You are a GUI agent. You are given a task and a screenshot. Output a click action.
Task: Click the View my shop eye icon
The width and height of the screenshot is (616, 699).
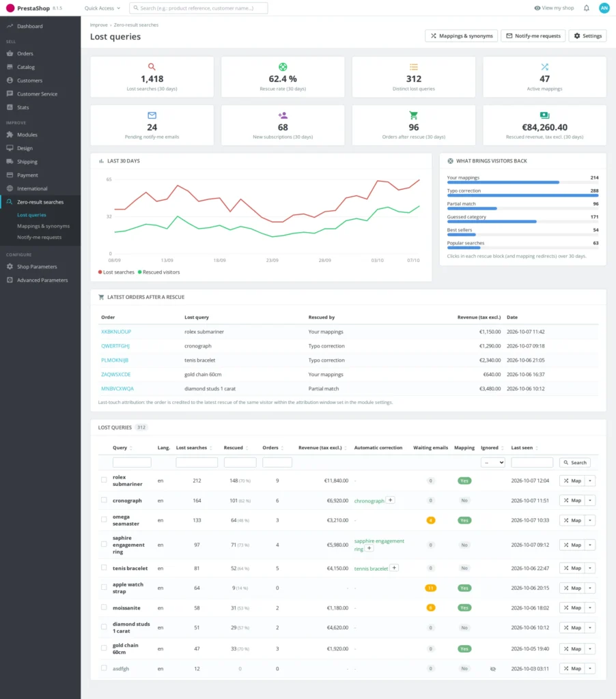[x=537, y=8]
